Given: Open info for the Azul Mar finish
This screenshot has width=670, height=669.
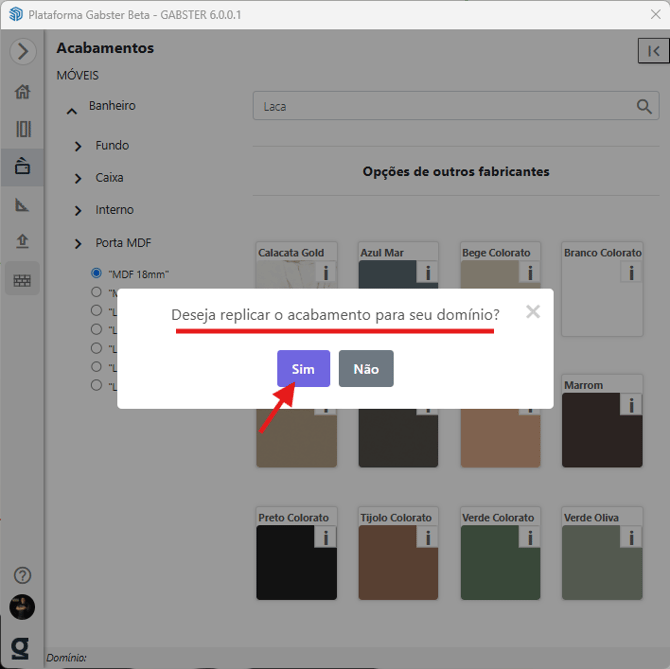Looking at the screenshot, I should (x=427, y=272).
